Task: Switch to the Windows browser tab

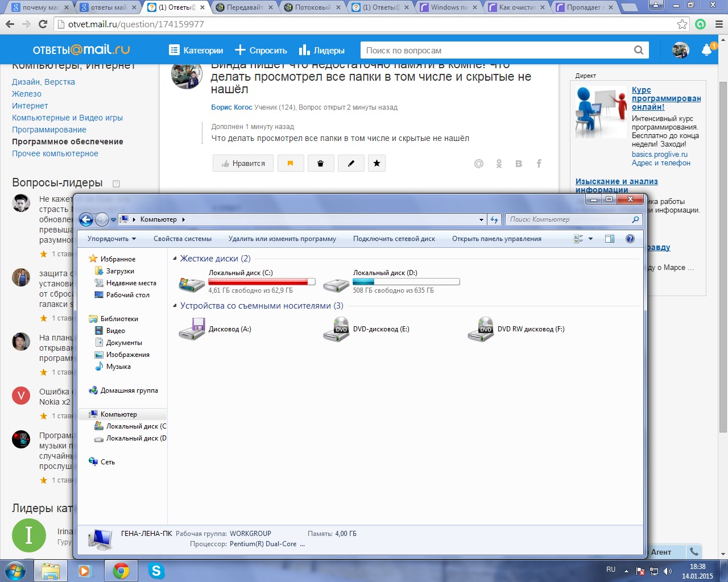Action: coord(449,7)
